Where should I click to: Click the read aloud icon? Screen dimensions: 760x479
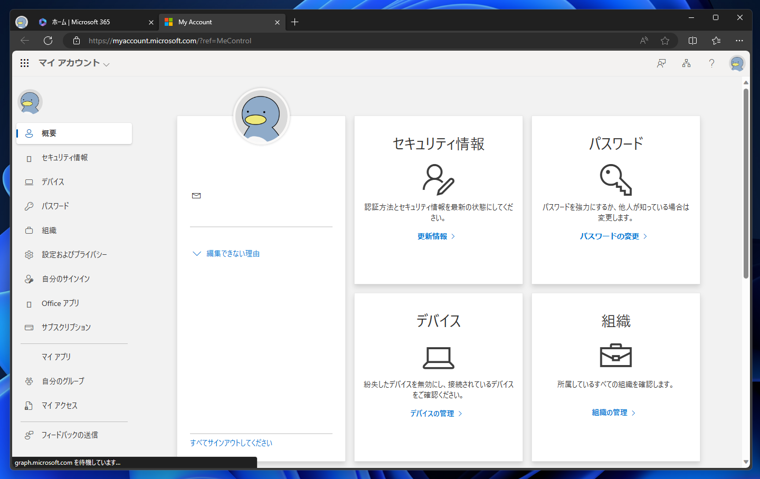[x=644, y=41]
